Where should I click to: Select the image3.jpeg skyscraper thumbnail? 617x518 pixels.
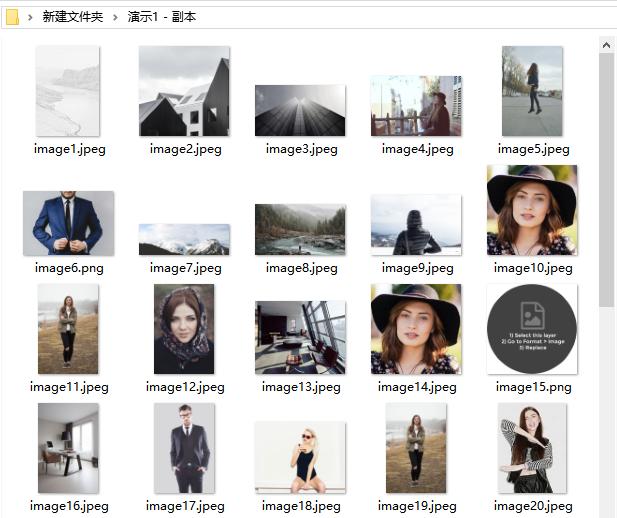(x=300, y=110)
